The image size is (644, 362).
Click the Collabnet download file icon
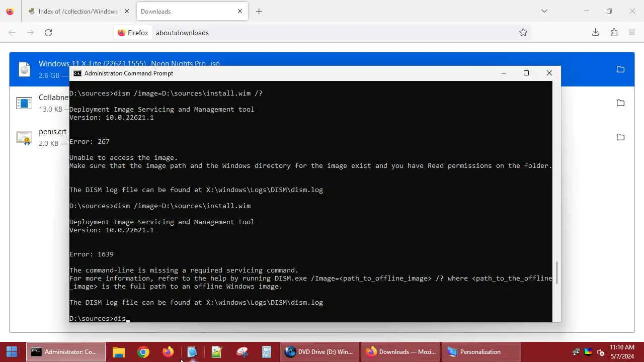(24, 103)
